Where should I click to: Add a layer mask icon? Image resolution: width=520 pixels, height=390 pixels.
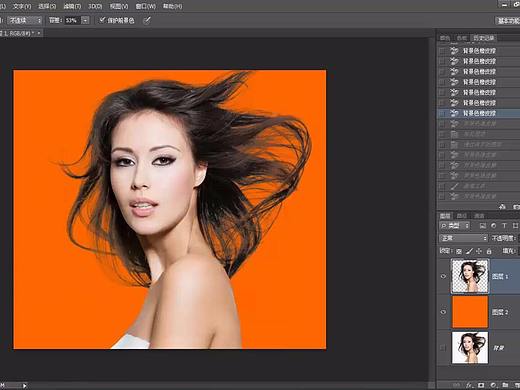pyautogui.click(x=481, y=385)
